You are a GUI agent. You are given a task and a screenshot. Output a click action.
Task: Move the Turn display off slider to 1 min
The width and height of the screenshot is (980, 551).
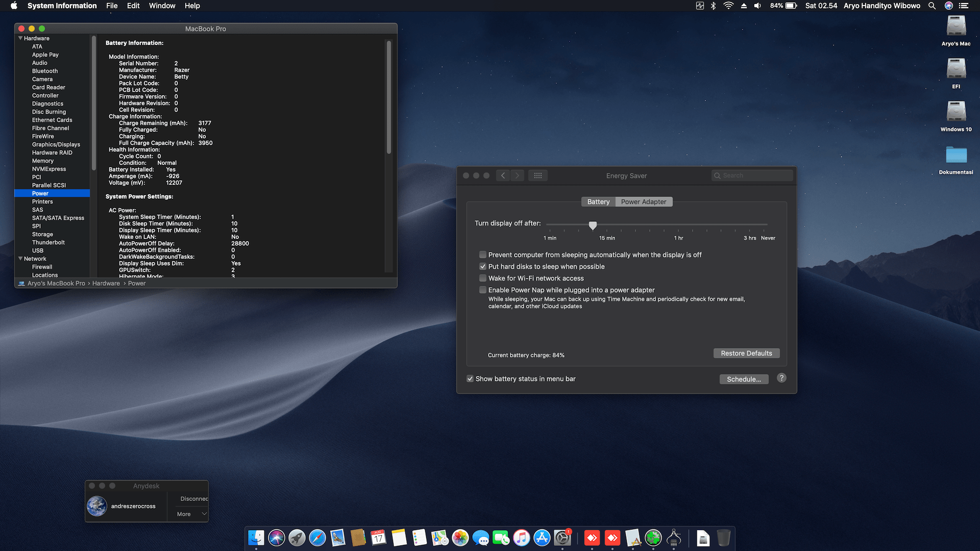click(x=550, y=225)
